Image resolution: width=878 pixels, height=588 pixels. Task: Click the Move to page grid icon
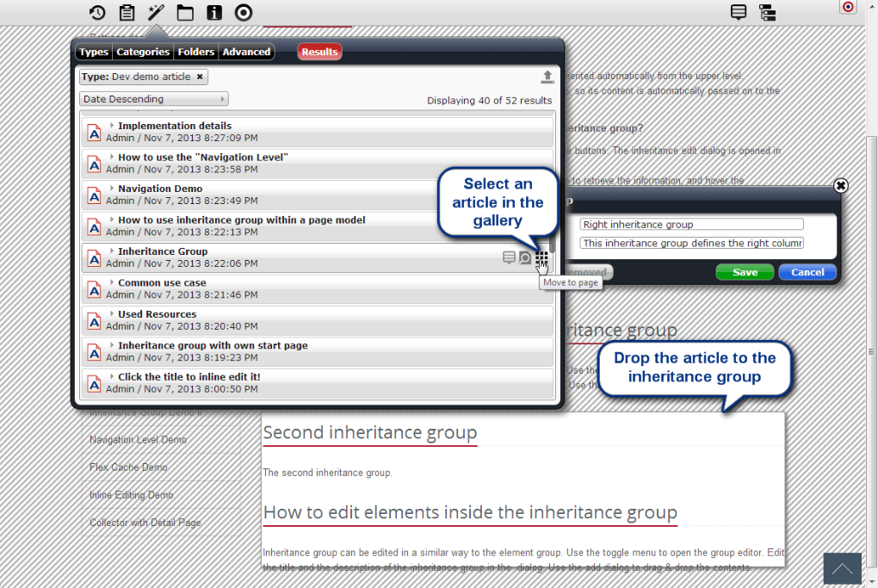(541, 258)
